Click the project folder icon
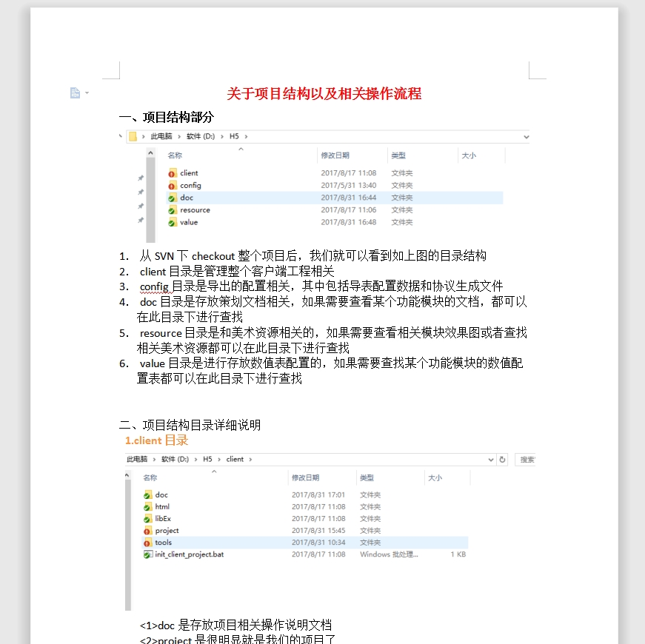Viewport: 645px width, 644px height. click(x=147, y=531)
